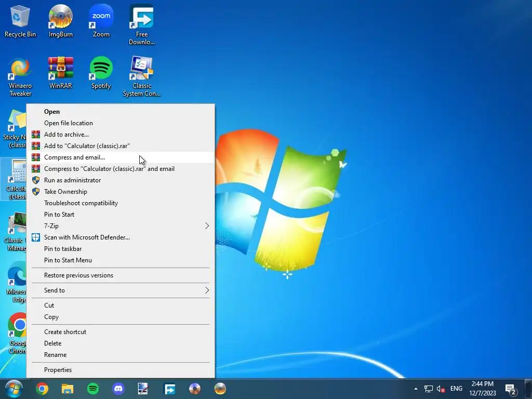Image resolution: width=532 pixels, height=399 pixels.
Task: Choose Pin to Start entry
Action: point(121,215)
